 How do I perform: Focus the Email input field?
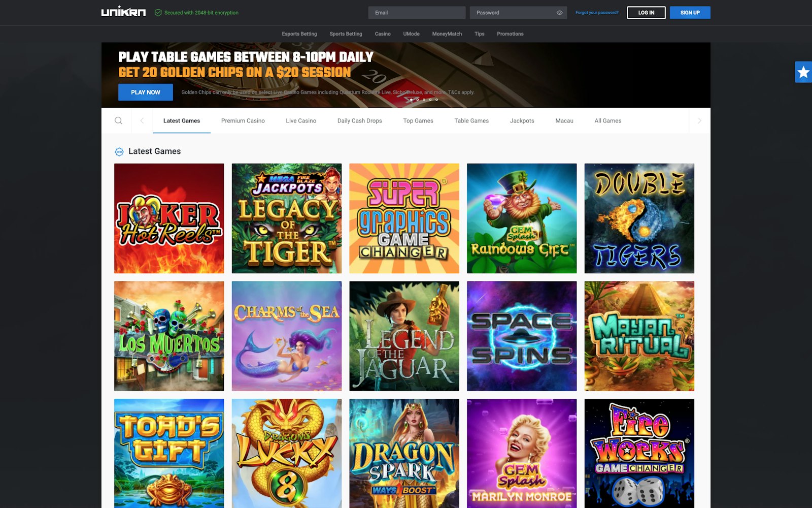click(x=417, y=13)
